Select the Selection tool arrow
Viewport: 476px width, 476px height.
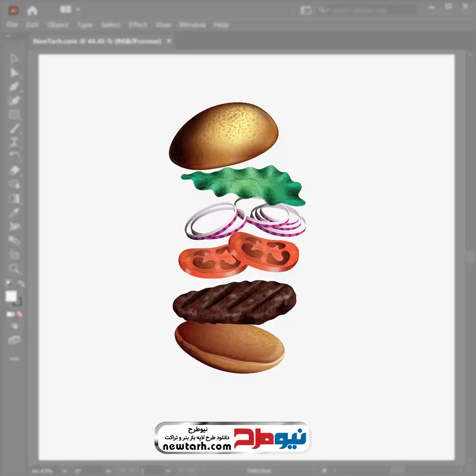pyautogui.click(x=14, y=59)
